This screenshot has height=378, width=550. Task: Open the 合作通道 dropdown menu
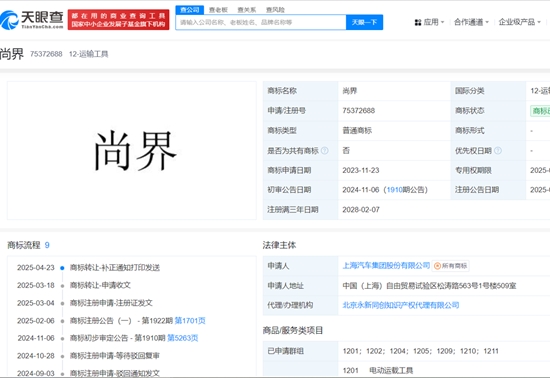(471, 22)
